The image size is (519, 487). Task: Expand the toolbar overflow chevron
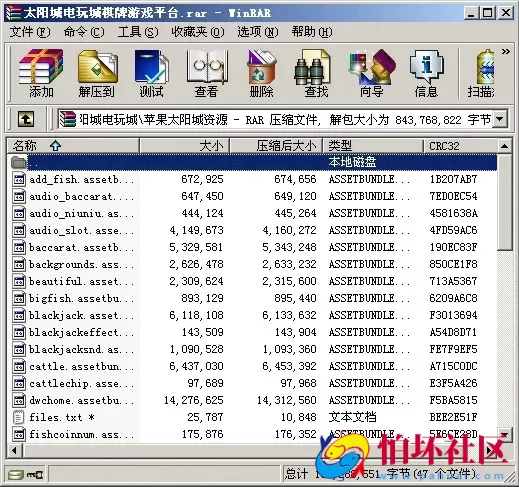(506, 51)
